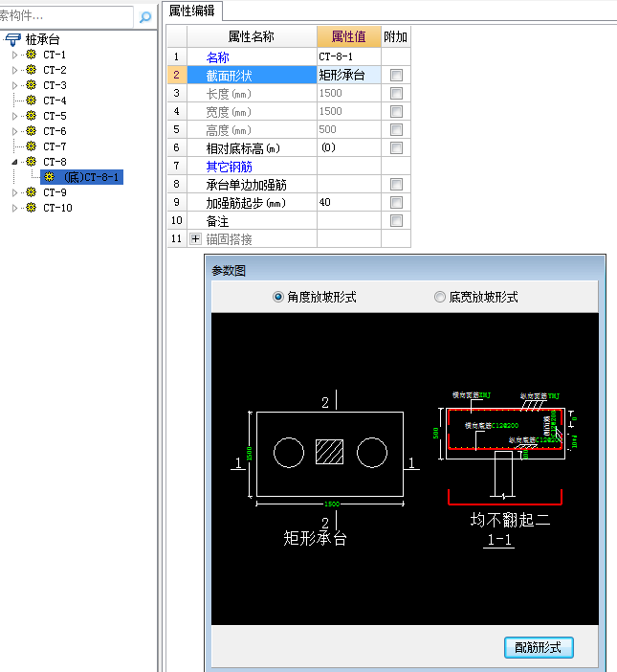Click the gear icon of CT-4
The height and width of the screenshot is (672, 617).
(x=31, y=101)
